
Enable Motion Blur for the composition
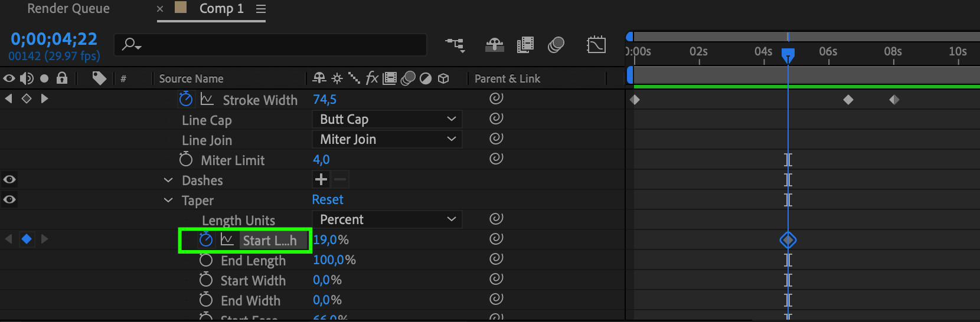click(556, 45)
